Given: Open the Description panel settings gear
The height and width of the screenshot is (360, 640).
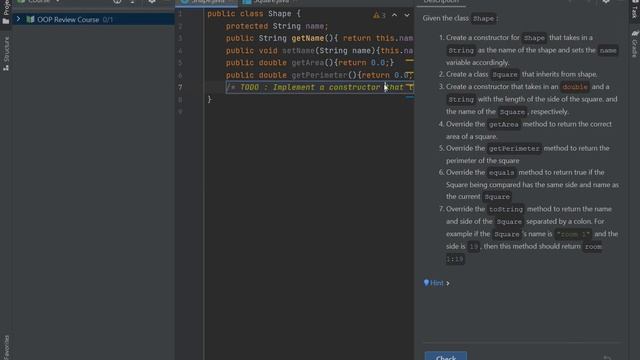Looking at the screenshot, I should (x=606, y=2).
